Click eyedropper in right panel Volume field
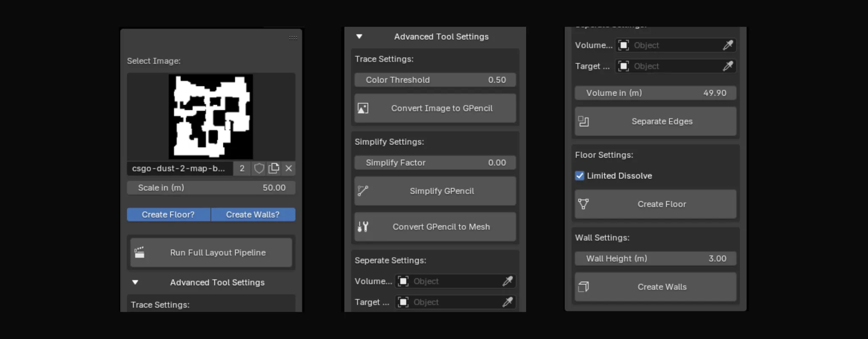868x339 pixels. click(728, 45)
